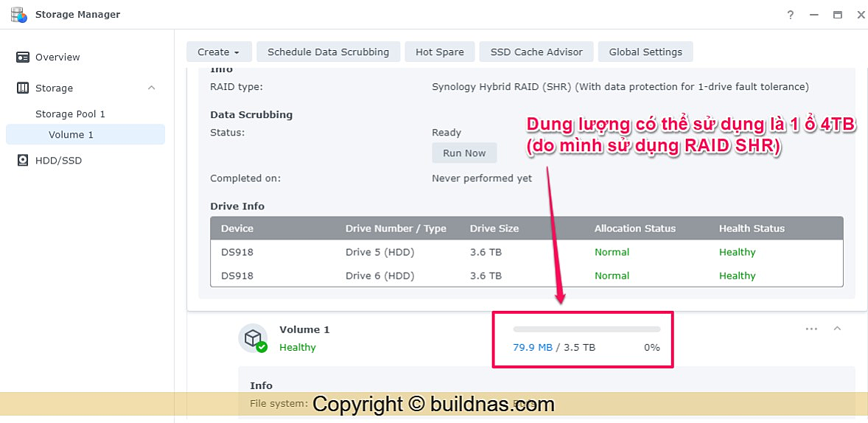Image resolution: width=868 pixels, height=423 pixels.
Task: Select Volume 1 in the sidebar
Action: pos(85,135)
